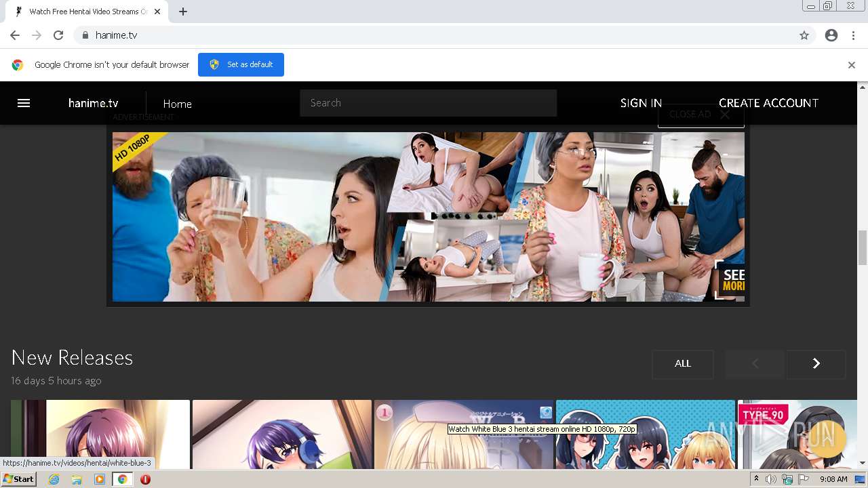Click the Set as default button

(x=241, y=64)
